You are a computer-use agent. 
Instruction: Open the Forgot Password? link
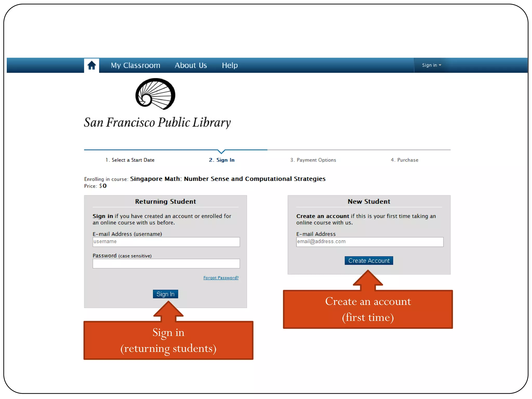click(x=221, y=278)
